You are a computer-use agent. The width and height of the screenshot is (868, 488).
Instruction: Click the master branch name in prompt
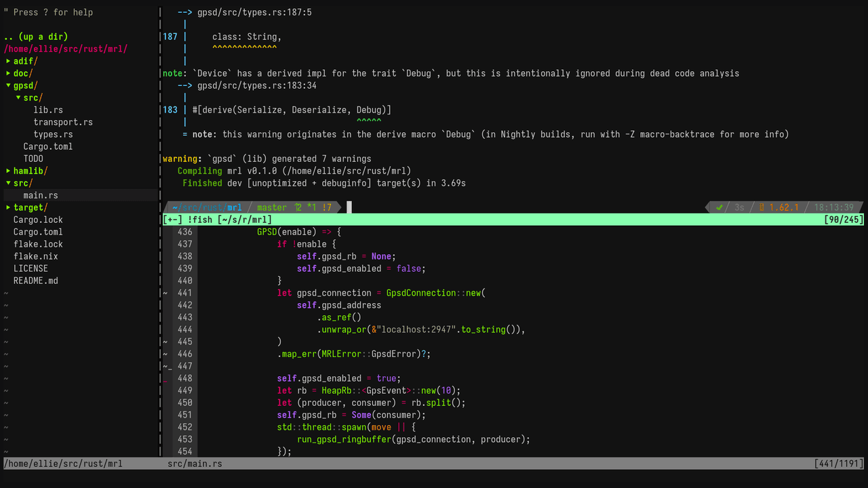[x=271, y=207]
